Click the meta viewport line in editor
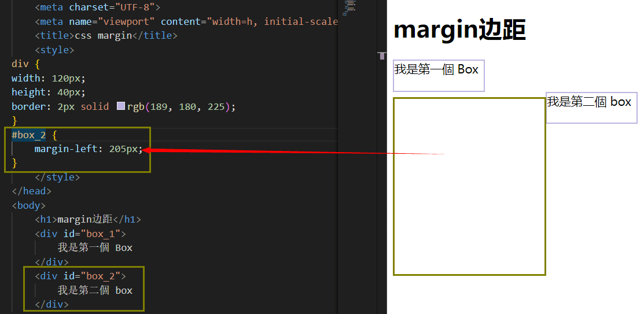This screenshot has height=314, width=644. point(185,21)
